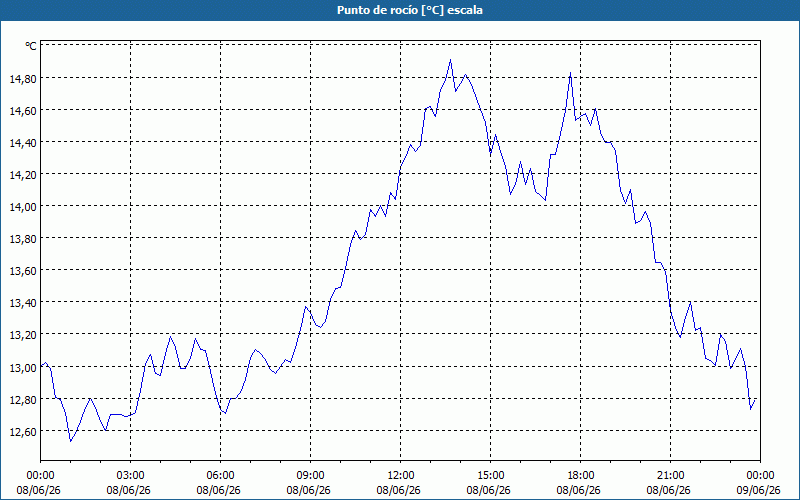
Task: Click the °C unit label on the axis
Action: (x=31, y=46)
